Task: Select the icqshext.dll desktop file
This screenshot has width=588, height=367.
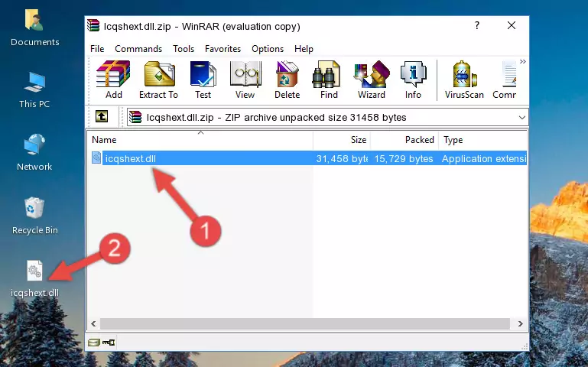Action: pos(34,278)
